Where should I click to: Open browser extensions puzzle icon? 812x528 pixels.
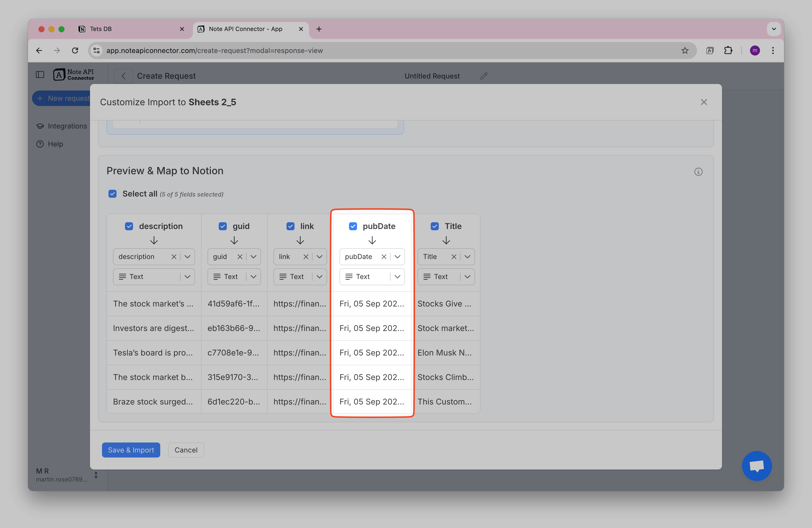tap(728, 50)
